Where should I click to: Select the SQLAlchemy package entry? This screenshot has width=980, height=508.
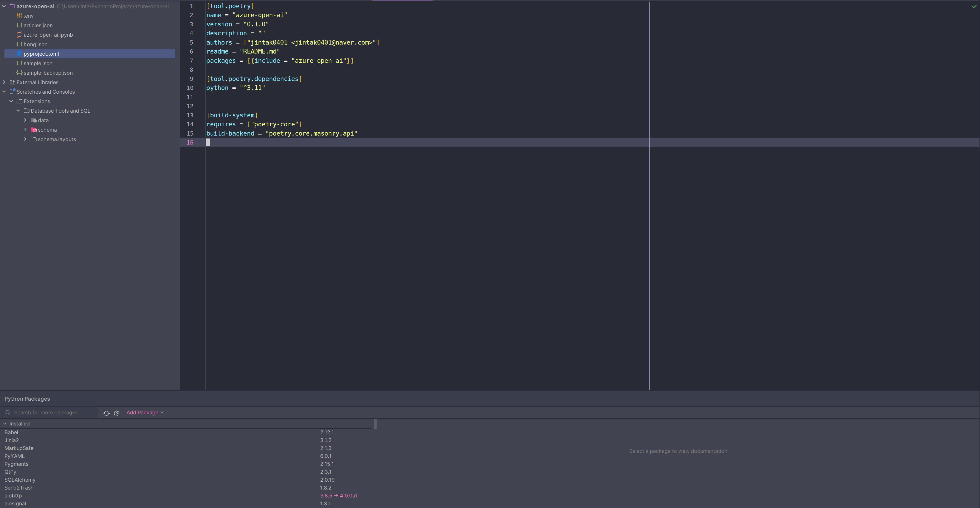[20, 480]
